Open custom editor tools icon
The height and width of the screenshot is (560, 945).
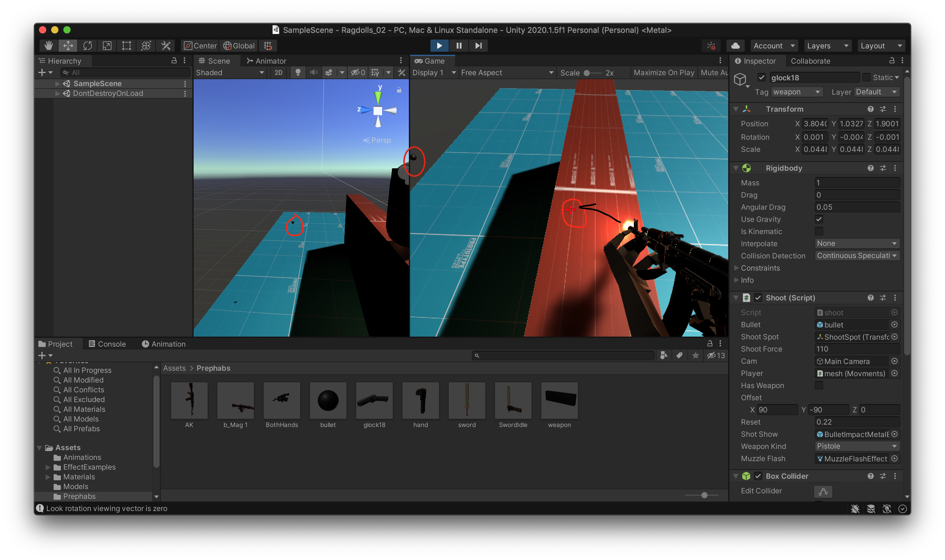(166, 46)
